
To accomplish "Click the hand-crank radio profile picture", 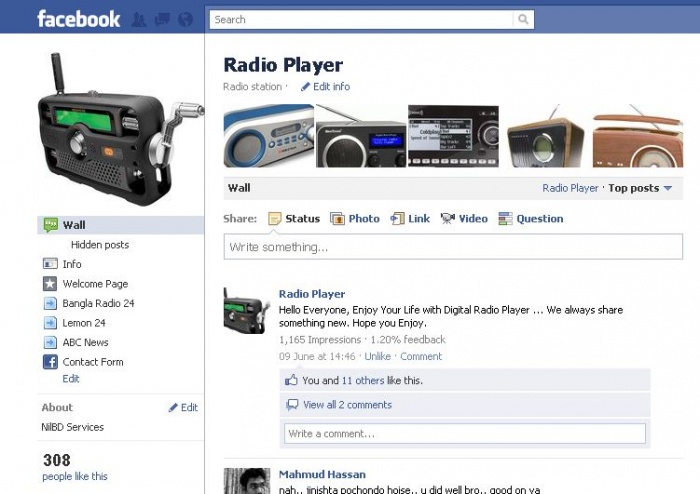I will (121, 129).
